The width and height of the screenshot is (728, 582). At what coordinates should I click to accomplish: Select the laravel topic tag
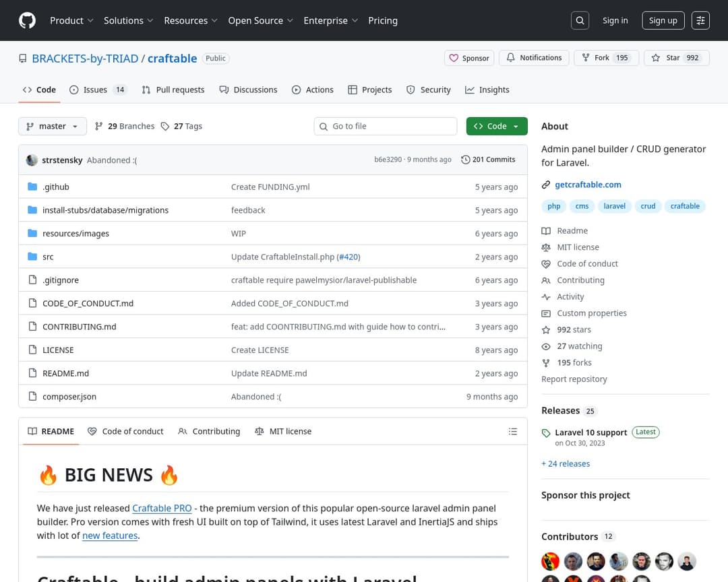[614, 206]
